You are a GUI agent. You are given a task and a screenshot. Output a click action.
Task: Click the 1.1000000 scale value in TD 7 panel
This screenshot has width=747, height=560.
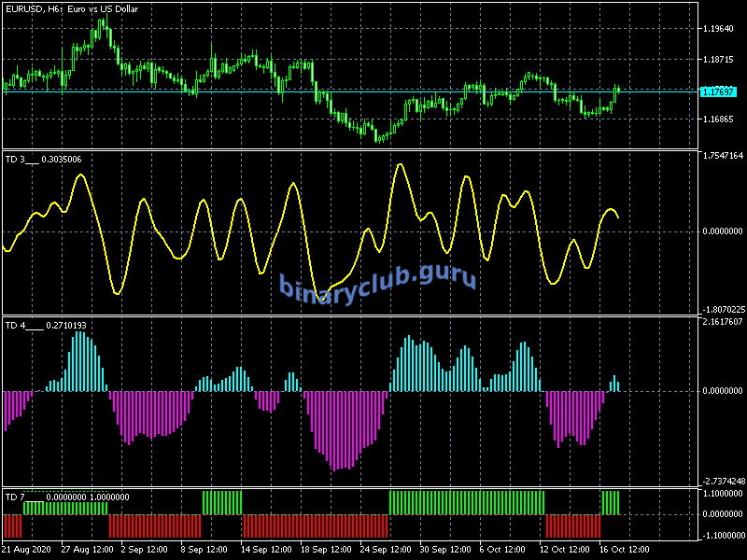tap(722, 494)
